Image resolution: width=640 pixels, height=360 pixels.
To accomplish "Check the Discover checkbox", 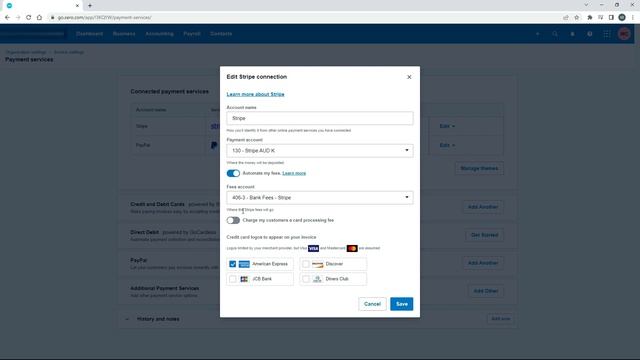I will [306, 264].
